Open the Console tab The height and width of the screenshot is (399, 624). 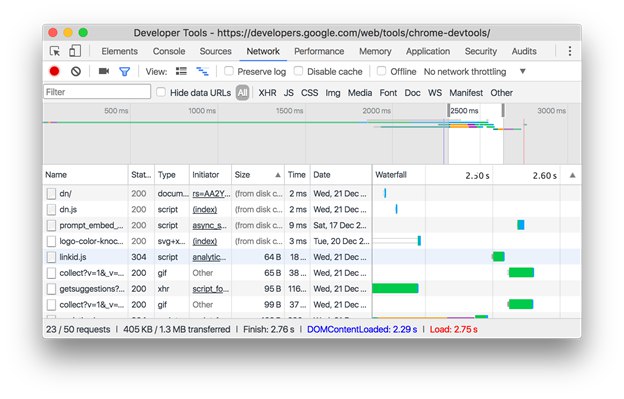(169, 51)
